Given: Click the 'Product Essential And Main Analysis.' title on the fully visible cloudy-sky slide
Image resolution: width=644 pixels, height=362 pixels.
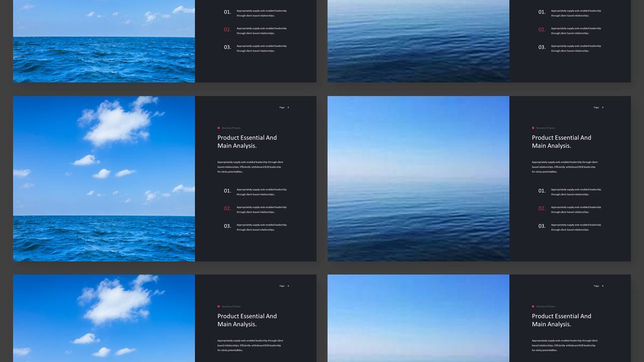Looking at the screenshot, I should (x=247, y=142).
